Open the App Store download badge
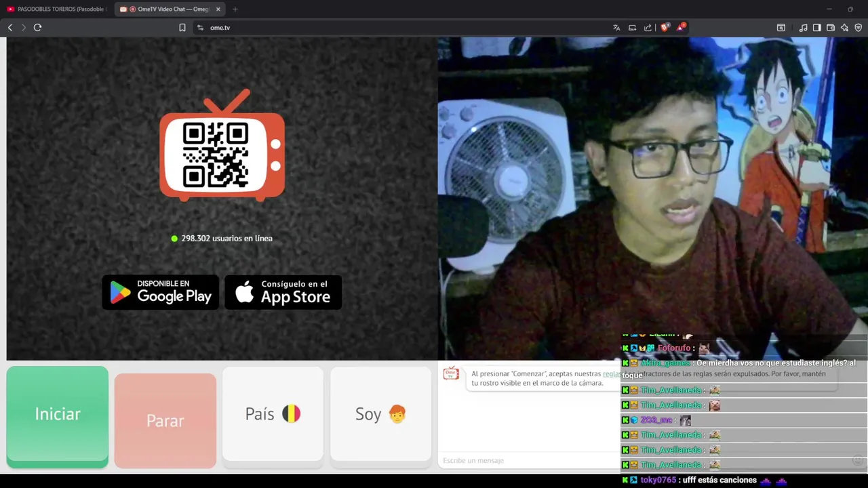 tap(283, 292)
